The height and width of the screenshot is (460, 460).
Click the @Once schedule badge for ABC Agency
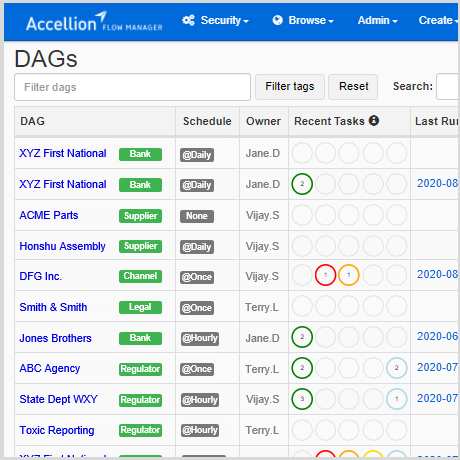197,369
